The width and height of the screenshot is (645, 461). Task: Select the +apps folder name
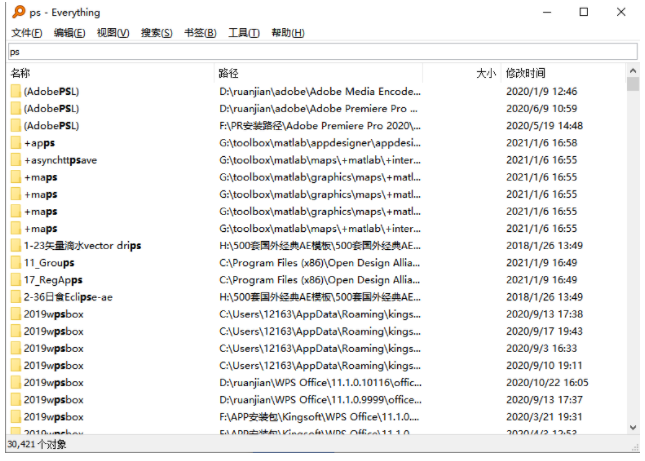(x=39, y=143)
